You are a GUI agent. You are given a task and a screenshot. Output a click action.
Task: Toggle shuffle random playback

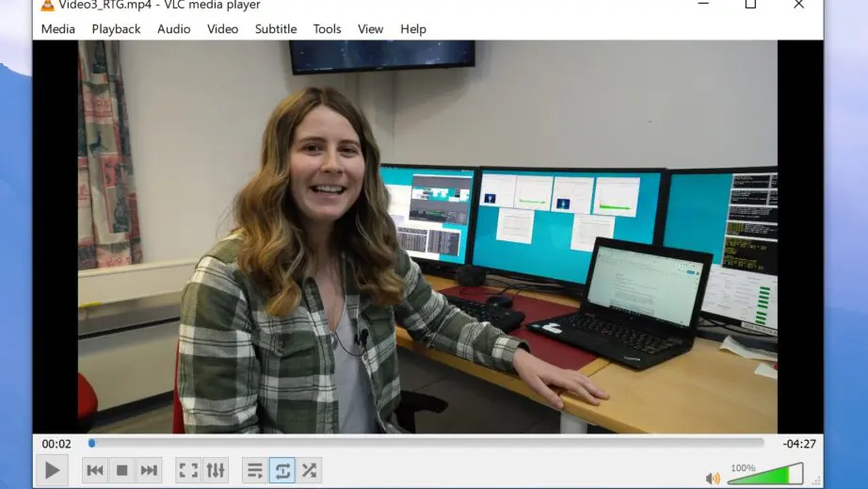309,470
